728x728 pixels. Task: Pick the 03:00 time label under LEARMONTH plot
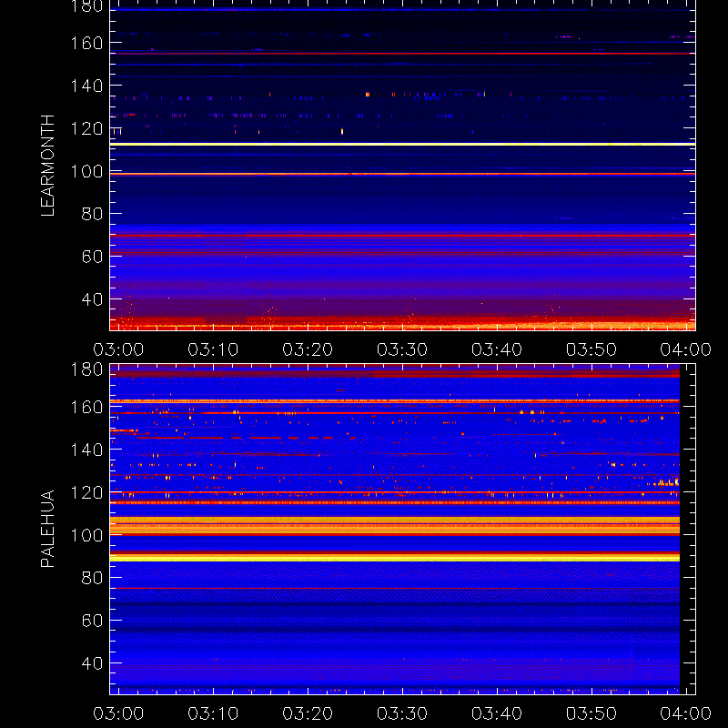coord(118,349)
